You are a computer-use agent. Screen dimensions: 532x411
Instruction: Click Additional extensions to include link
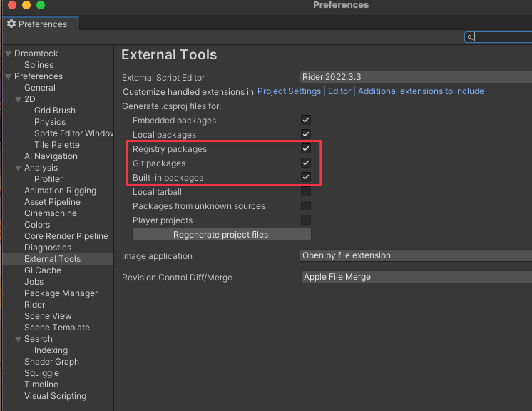[x=421, y=91]
